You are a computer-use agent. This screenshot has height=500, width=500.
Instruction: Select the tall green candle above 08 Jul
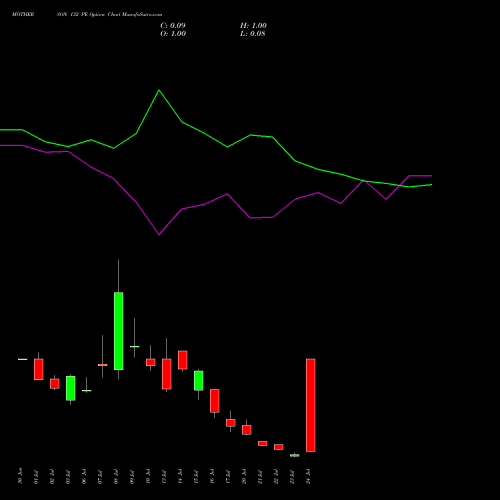pyautogui.click(x=119, y=331)
